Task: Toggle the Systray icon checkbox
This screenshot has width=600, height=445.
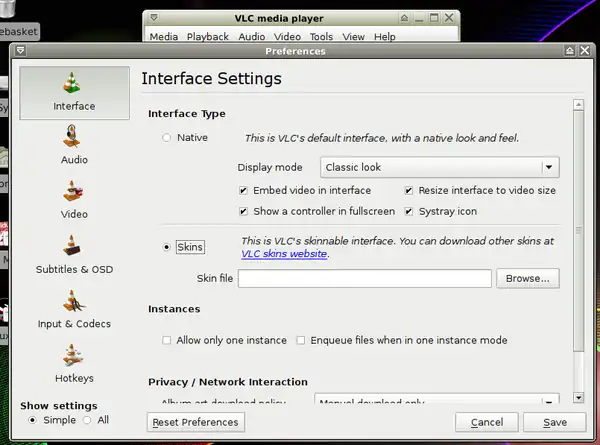Action: click(x=409, y=211)
